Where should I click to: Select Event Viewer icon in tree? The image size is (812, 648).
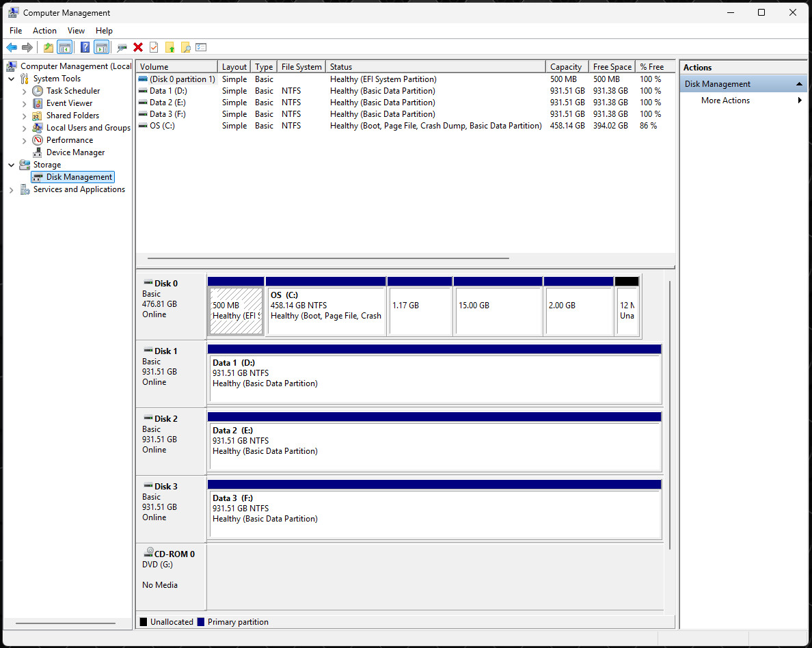point(38,103)
